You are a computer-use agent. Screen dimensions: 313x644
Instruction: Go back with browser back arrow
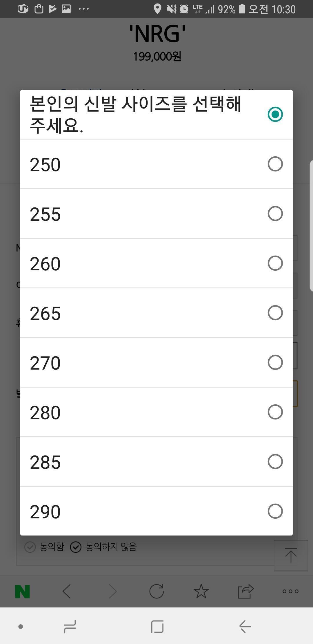67,591
